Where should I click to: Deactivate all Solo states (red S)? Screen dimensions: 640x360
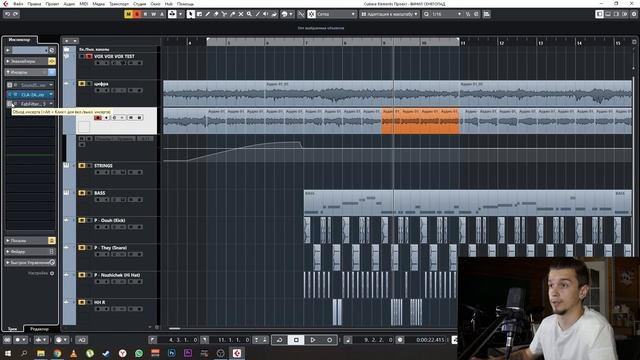coord(137,14)
